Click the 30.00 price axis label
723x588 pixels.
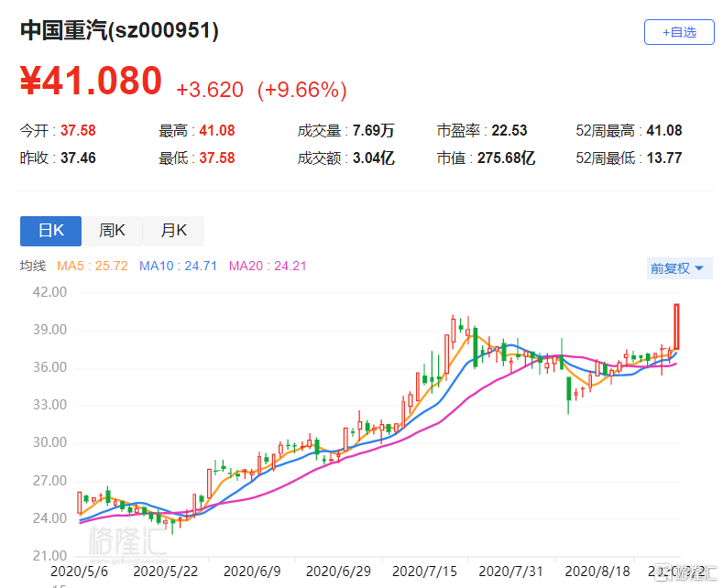click(49, 442)
